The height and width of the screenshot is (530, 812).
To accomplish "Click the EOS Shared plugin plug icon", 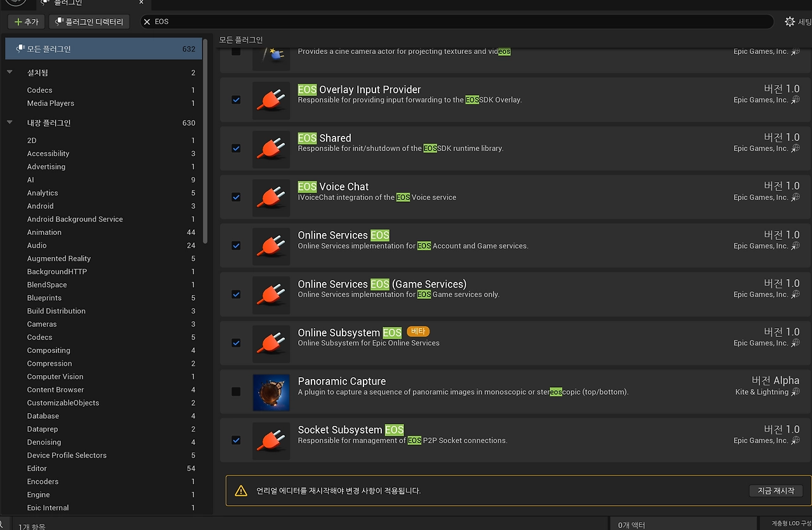I will click(x=271, y=149).
